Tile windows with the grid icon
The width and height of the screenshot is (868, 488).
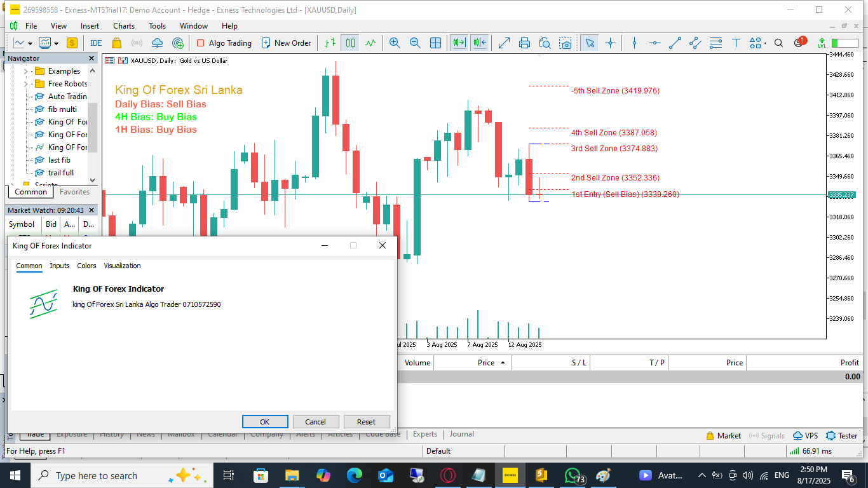[x=435, y=43]
